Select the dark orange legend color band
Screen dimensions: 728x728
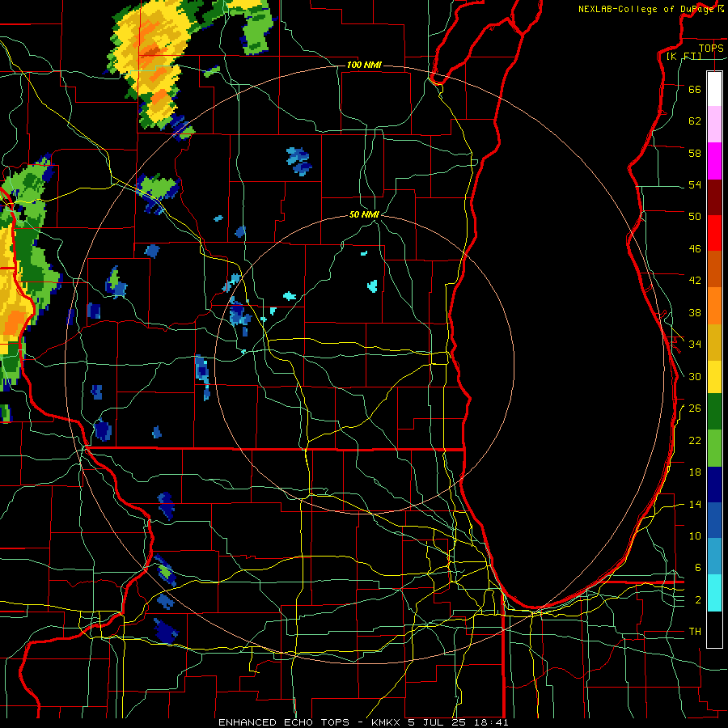[714, 269]
